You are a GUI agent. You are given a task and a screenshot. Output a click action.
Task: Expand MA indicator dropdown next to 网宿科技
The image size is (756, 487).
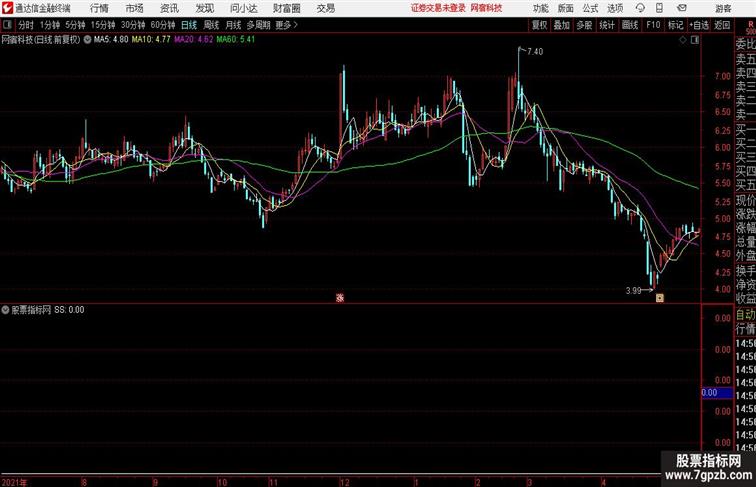point(87,40)
